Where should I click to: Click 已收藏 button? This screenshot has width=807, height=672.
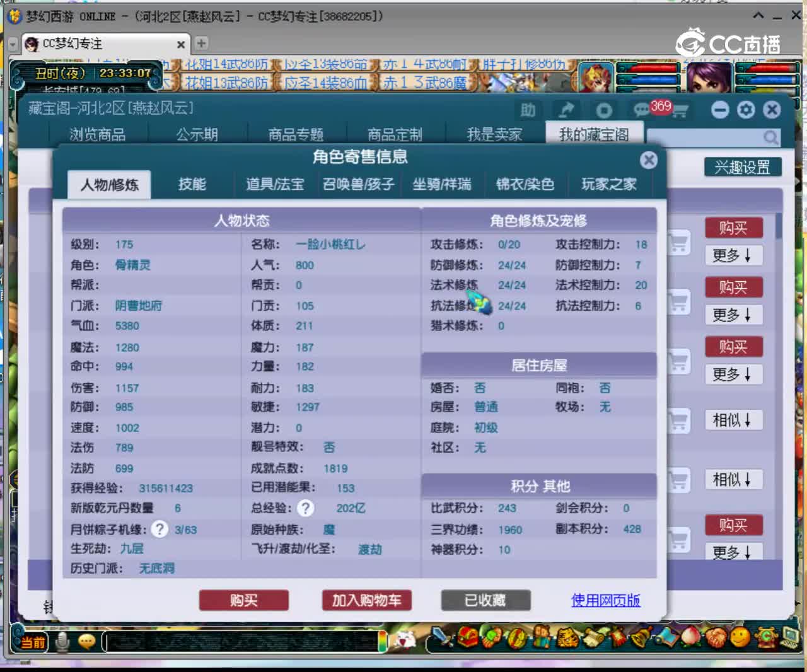tap(485, 600)
